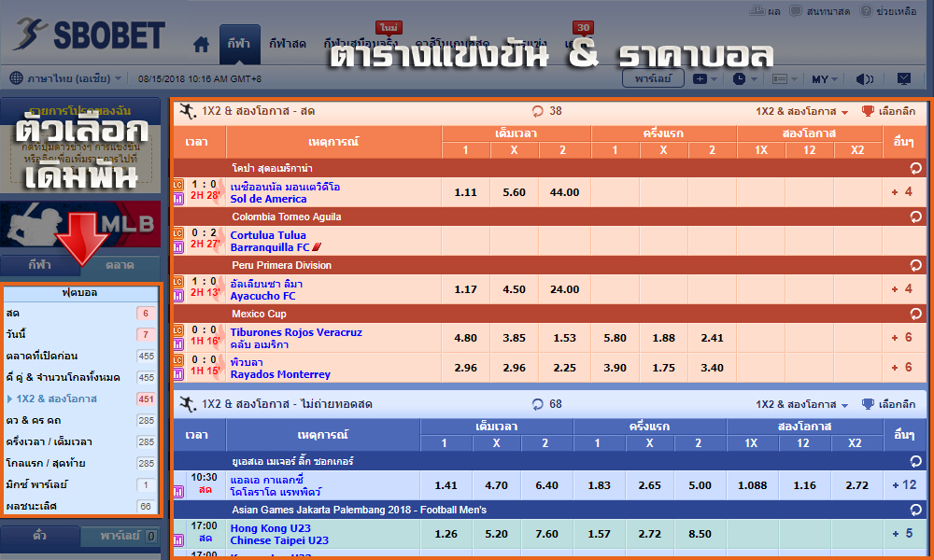Expand more markets +12 for LA Galaxy row
Screen dimensions: 934x560
click(x=904, y=485)
